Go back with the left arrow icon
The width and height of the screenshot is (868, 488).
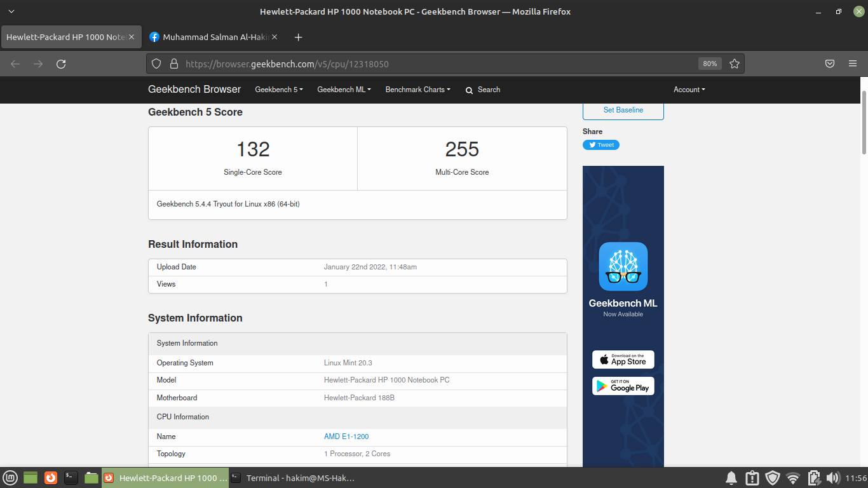(15, 64)
